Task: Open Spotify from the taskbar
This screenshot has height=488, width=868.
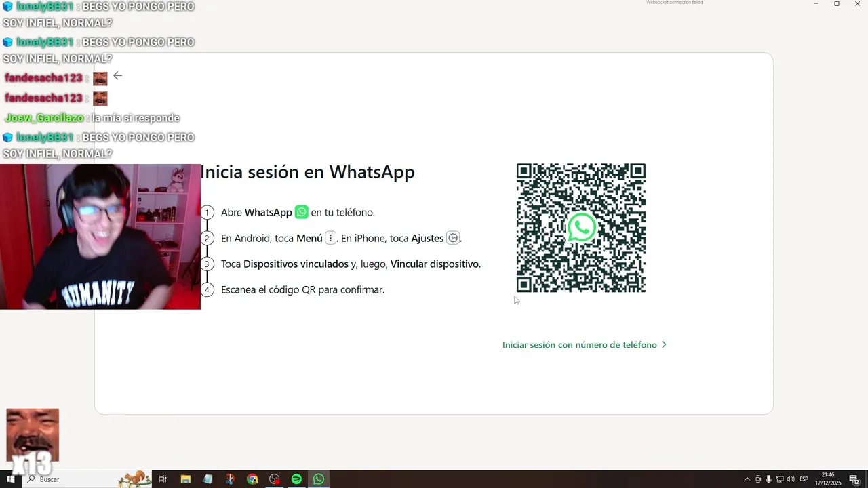Action: [296, 479]
